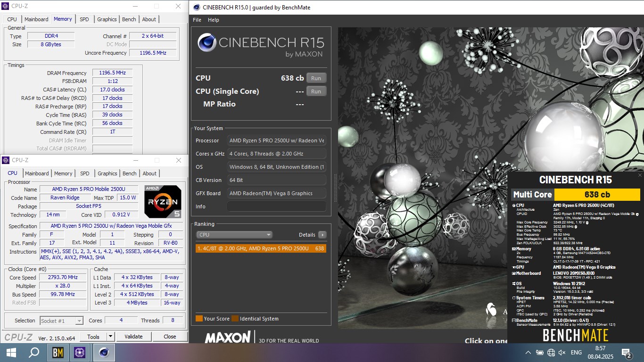644x362 pixels.
Task: Run the CPU (Single Core) benchmark
Action: 316,91
